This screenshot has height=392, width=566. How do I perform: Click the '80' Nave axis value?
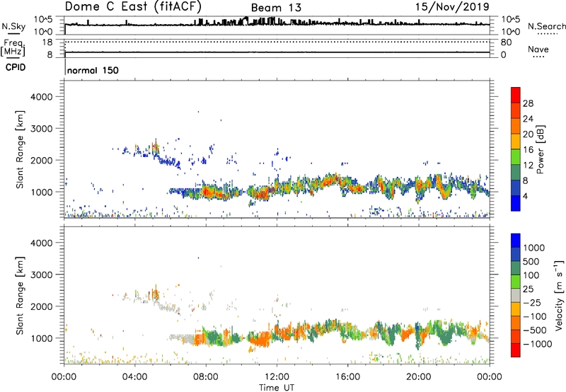506,42
